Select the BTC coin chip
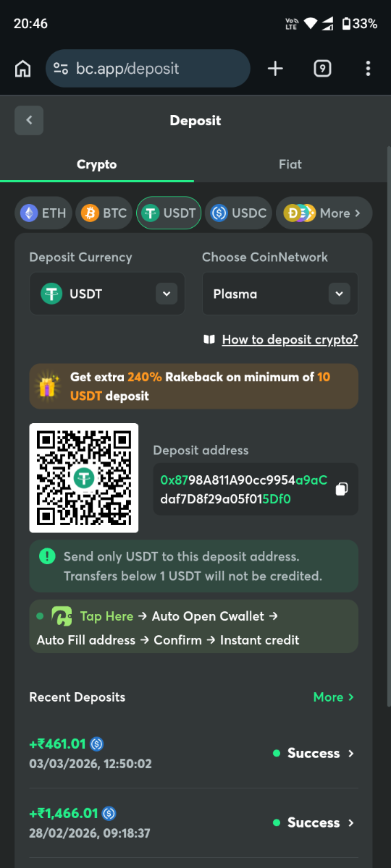The image size is (391, 868). (x=105, y=213)
